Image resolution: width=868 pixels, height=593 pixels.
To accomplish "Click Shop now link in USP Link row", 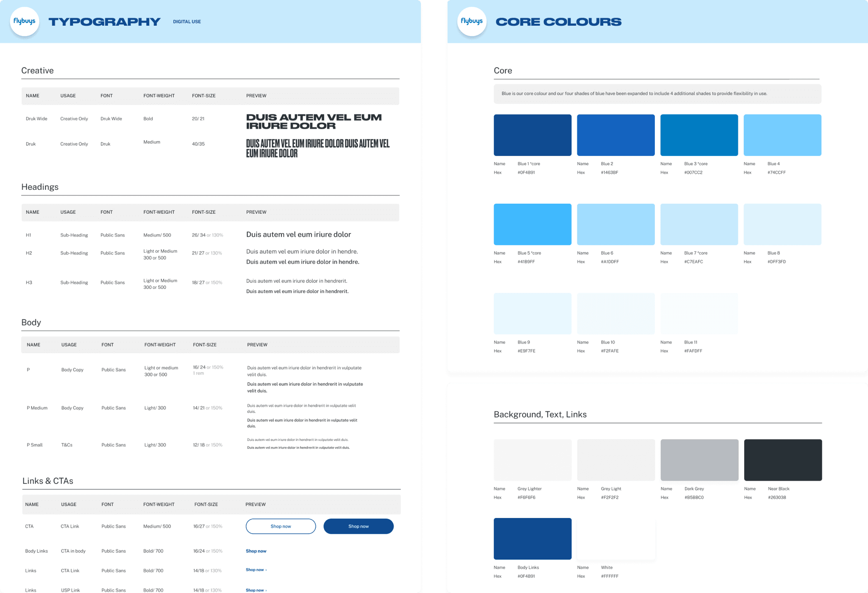I will click(256, 590).
